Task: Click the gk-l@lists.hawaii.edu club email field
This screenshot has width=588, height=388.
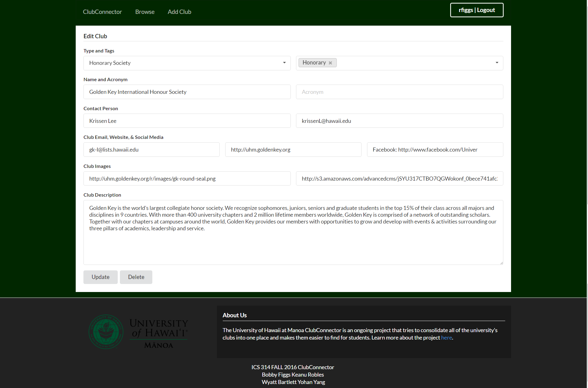Action: [x=151, y=150]
